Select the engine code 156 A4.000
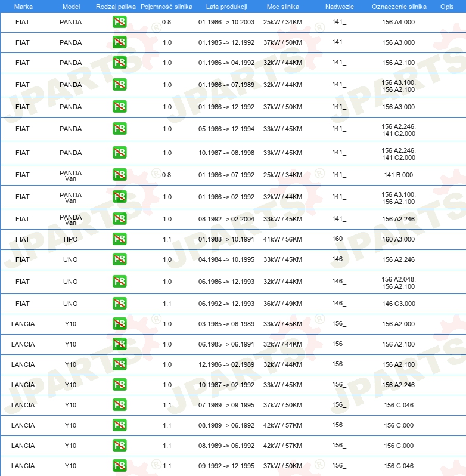This screenshot has width=466, height=476. click(399, 22)
